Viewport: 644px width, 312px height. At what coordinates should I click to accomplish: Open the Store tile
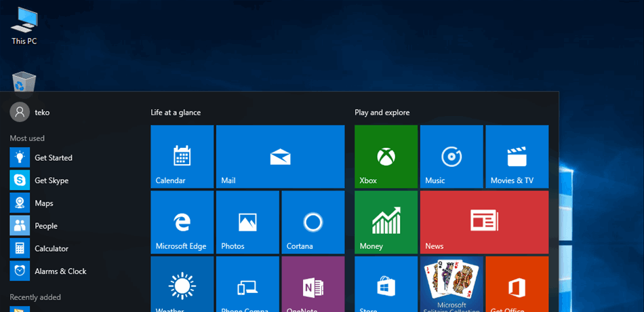pyautogui.click(x=386, y=284)
